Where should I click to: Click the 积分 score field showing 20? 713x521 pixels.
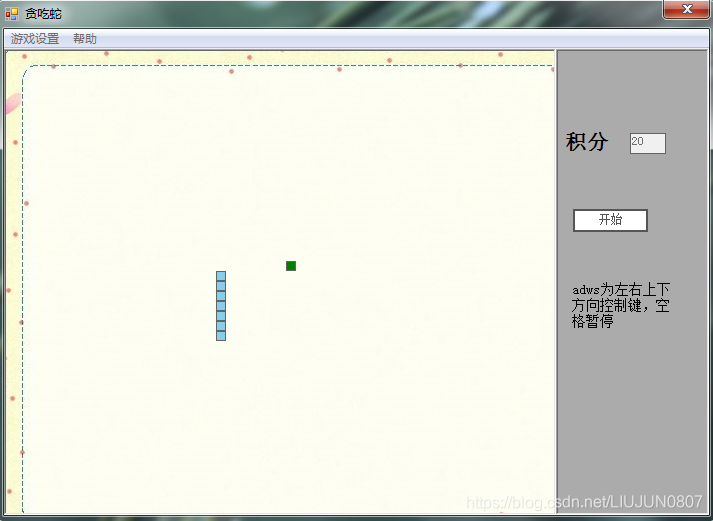click(648, 144)
